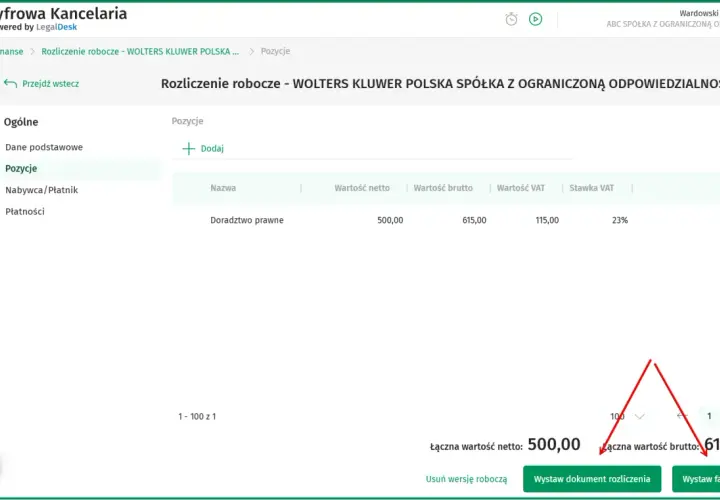Select the Doradztwo prawne row name
The height and width of the screenshot is (500, 720).
point(247,220)
